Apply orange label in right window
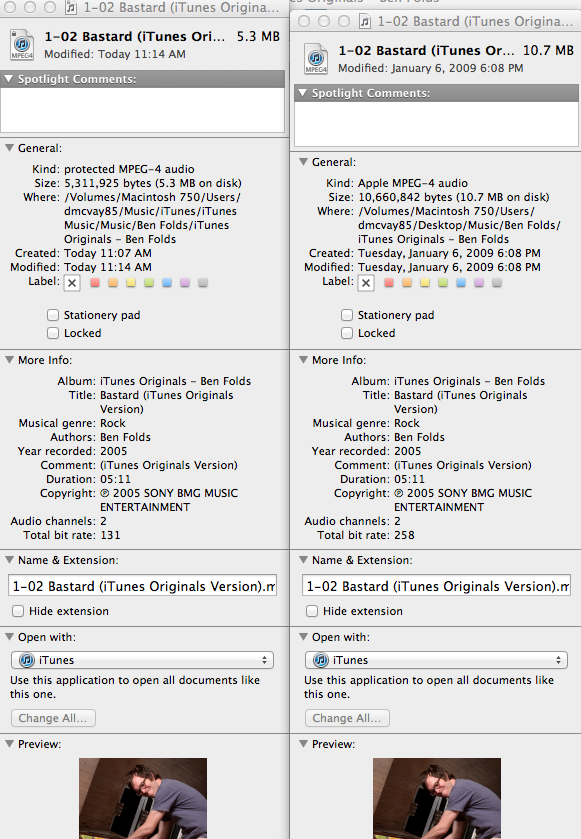 pos(407,283)
